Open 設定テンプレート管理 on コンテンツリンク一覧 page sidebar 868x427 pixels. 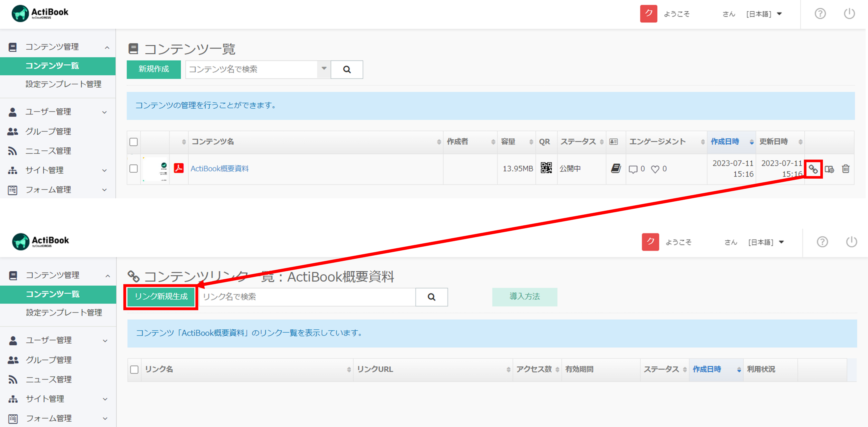(64, 313)
